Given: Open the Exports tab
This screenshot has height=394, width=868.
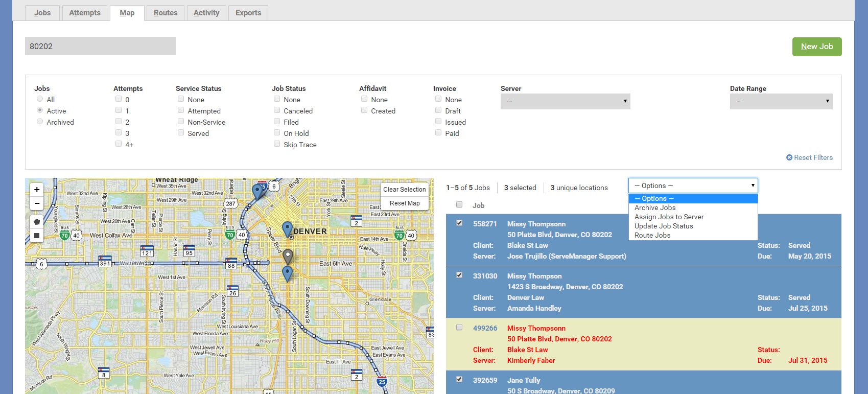Looking at the screenshot, I should (248, 13).
